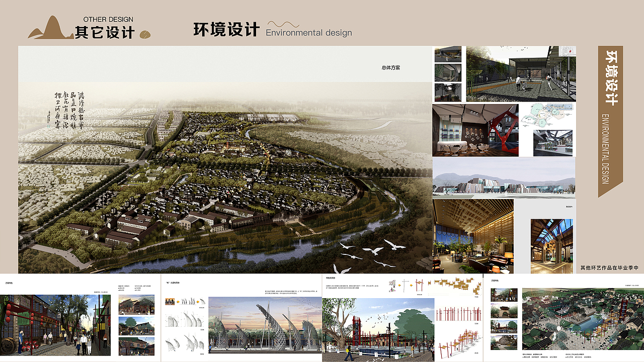Open the colored site plan drawing
The image size is (644, 362).
coord(547,115)
